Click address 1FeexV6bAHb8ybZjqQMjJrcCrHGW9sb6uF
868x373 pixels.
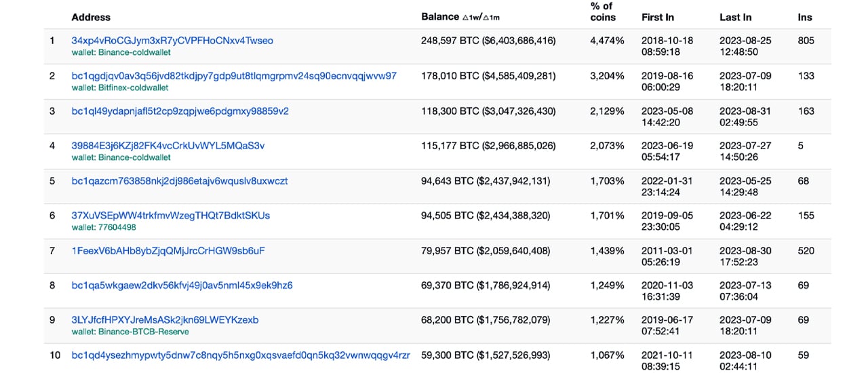coord(168,251)
